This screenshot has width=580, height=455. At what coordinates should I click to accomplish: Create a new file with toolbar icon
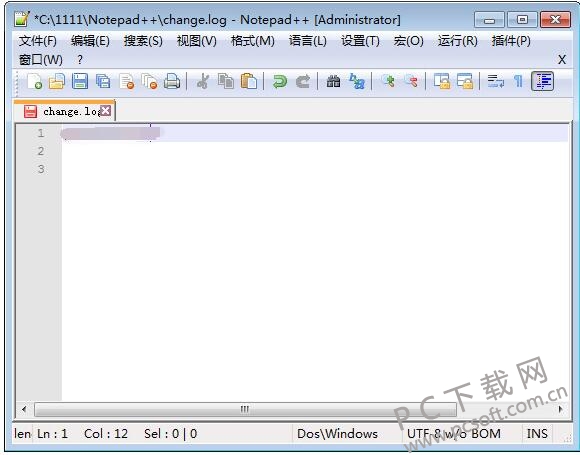(x=34, y=81)
